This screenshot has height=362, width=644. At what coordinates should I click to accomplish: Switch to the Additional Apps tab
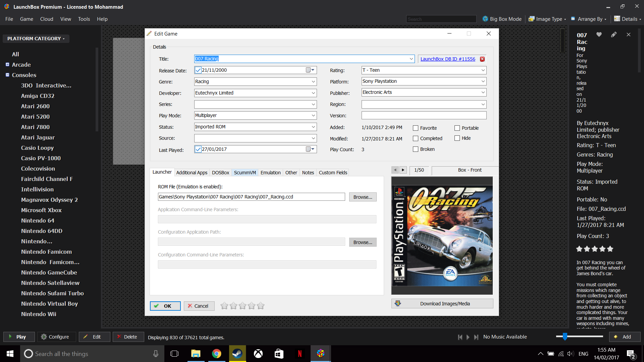[x=192, y=173]
